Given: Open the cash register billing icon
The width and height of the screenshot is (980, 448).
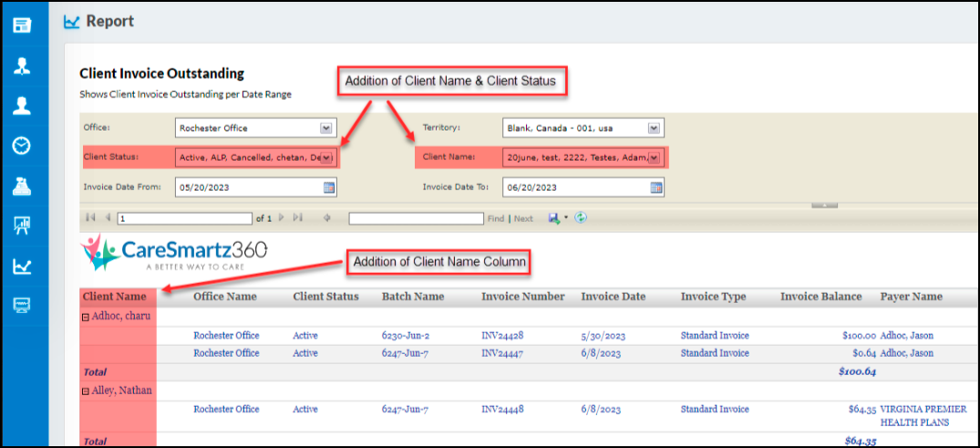Looking at the screenshot, I should tap(22, 186).
